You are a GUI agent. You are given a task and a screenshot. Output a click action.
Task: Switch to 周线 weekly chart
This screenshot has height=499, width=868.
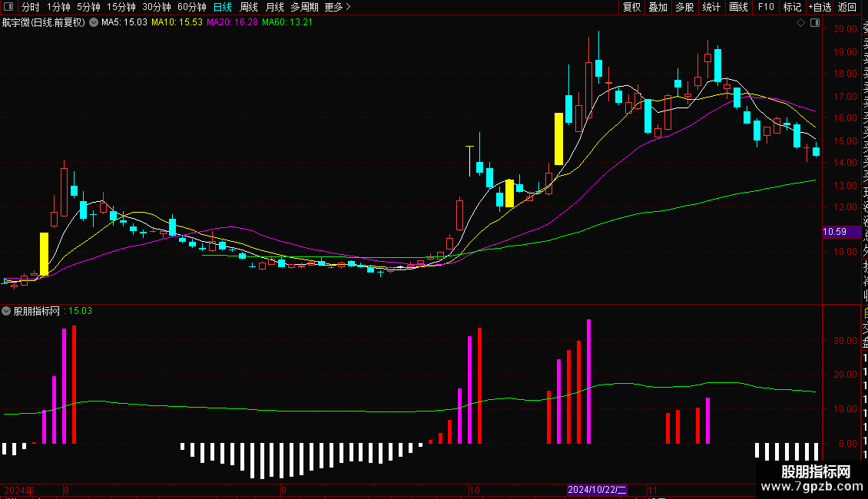click(249, 7)
